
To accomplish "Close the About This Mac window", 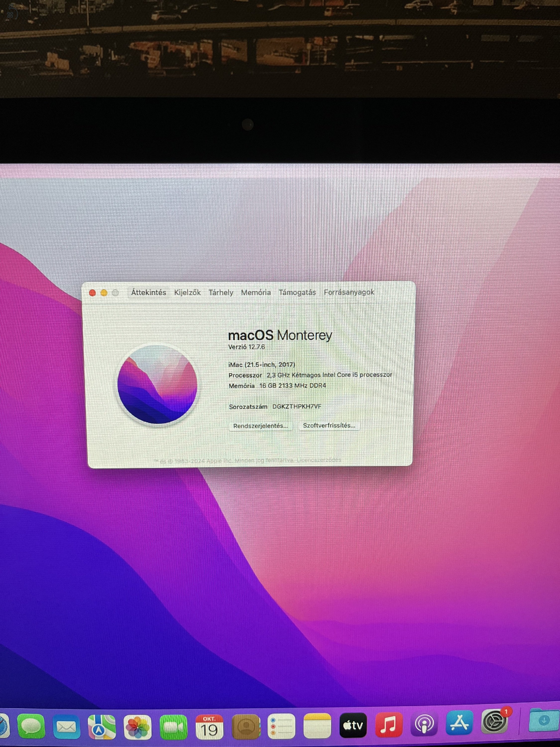I will point(92,293).
